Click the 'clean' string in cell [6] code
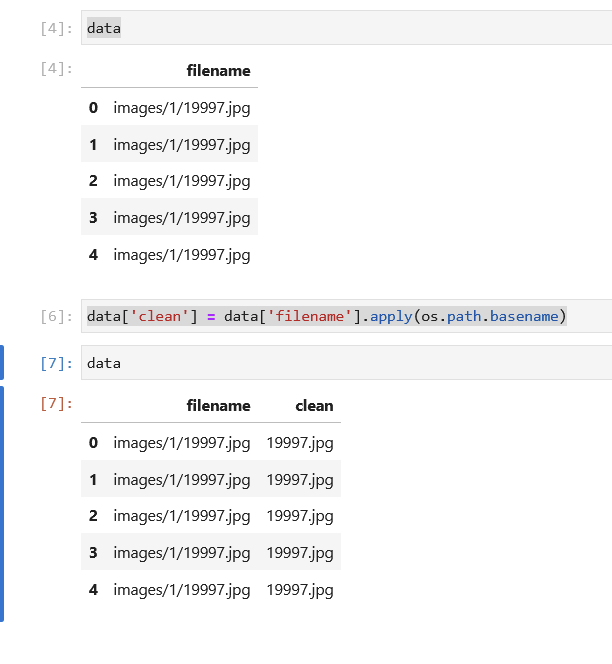Screen dimensions: 612x664 point(160,316)
